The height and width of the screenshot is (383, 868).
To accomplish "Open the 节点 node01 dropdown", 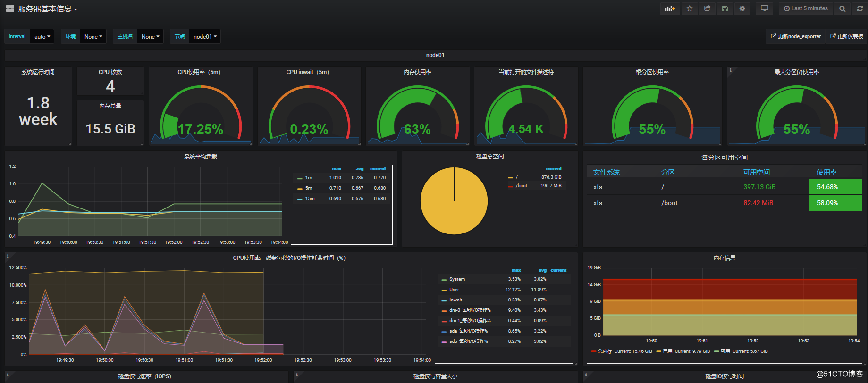I will pyautogui.click(x=205, y=36).
